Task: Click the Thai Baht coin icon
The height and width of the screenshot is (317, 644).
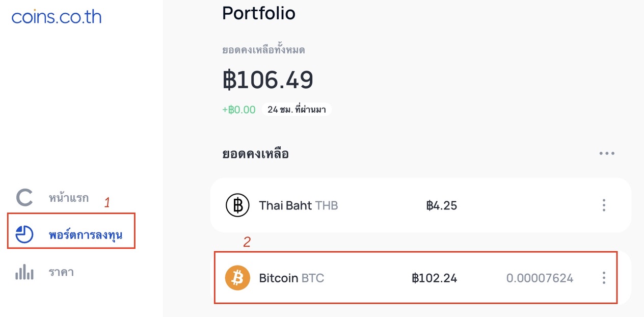Action: (x=237, y=205)
